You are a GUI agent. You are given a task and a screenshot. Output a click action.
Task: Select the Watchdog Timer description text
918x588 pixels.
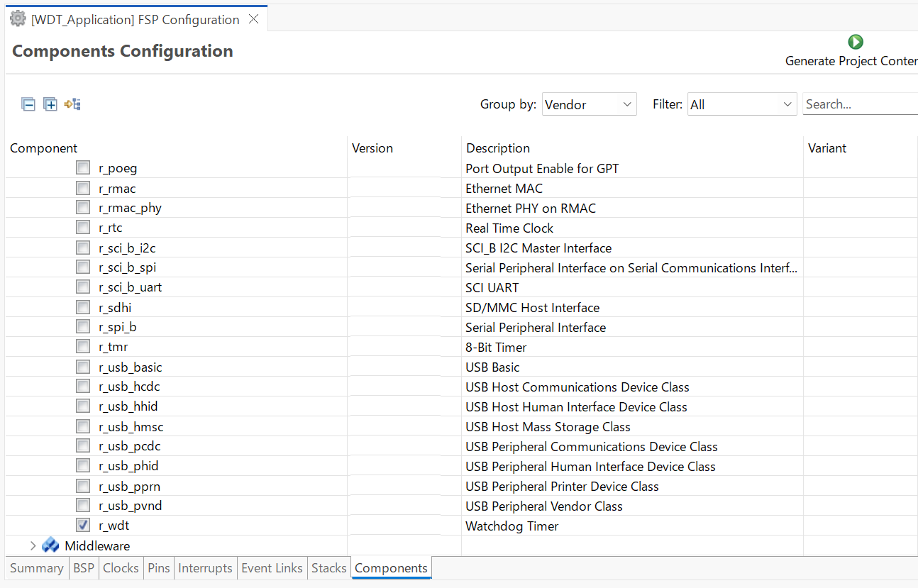pyautogui.click(x=512, y=526)
